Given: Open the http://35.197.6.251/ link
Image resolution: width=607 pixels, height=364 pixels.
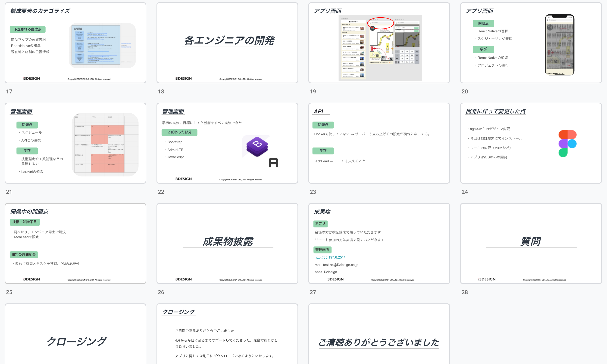Looking at the screenshot, I should click(x=329, y=257).
